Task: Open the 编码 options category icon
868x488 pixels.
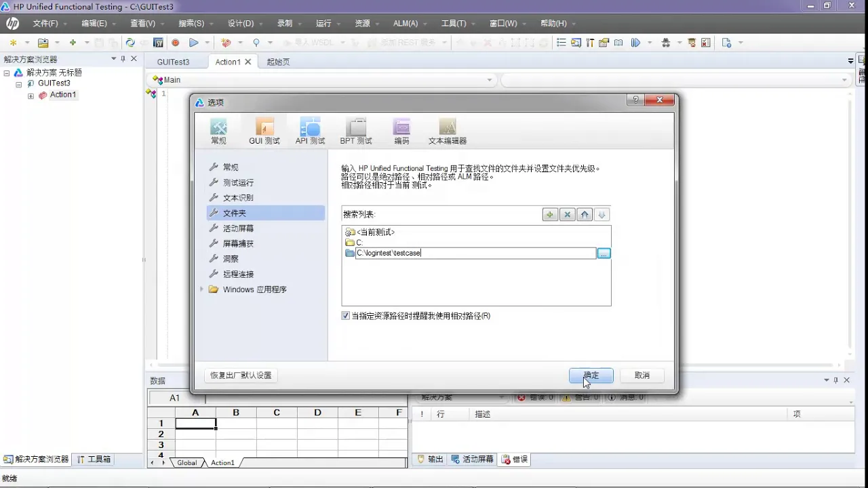Action: click(x=402, y=131)
